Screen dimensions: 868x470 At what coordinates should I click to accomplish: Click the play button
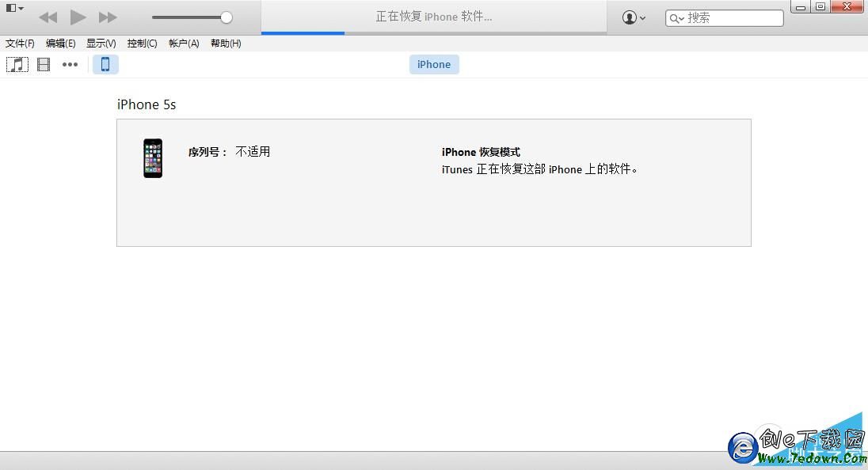78,17
